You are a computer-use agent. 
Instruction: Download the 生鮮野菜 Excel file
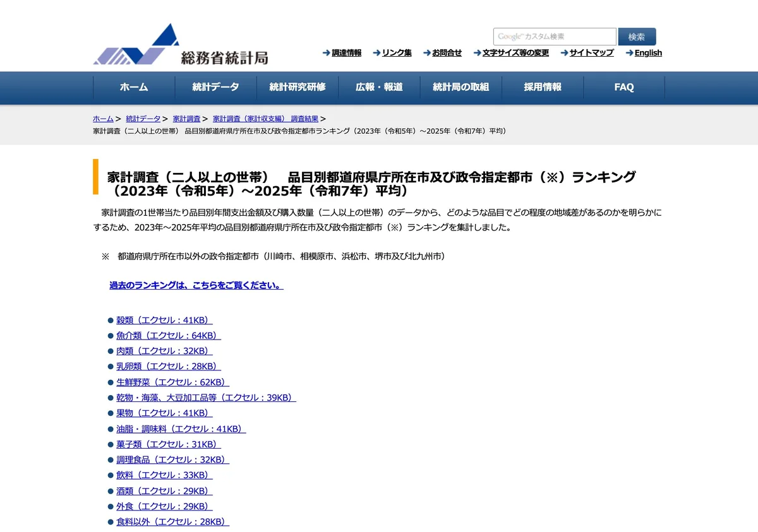pyautogui.click(x=172, y=382)
